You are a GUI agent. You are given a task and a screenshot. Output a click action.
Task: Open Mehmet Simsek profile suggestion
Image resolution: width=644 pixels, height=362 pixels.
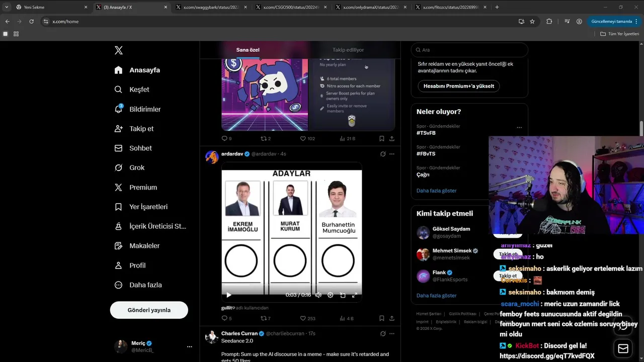click(x=452, y=250)
